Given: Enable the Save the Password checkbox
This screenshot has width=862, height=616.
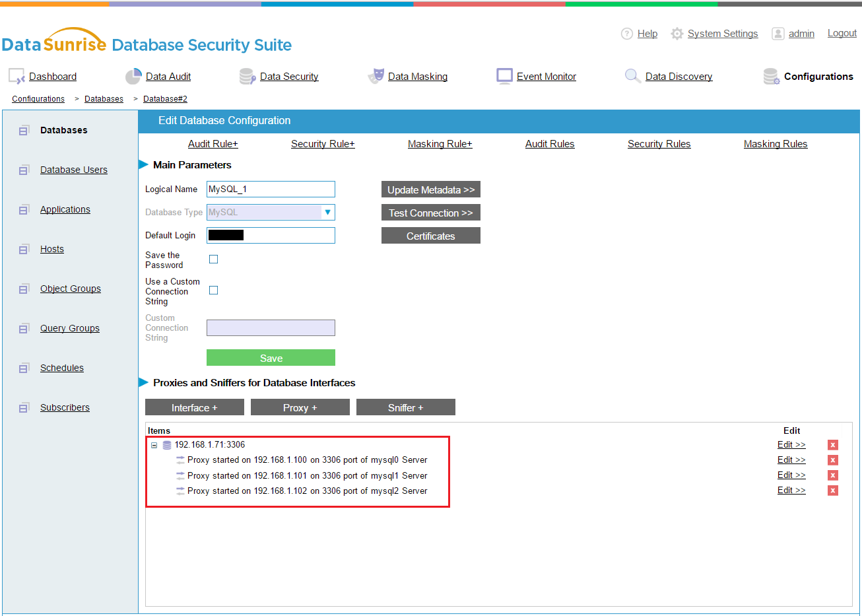Looking at the screenshot, I should point(213,259).
